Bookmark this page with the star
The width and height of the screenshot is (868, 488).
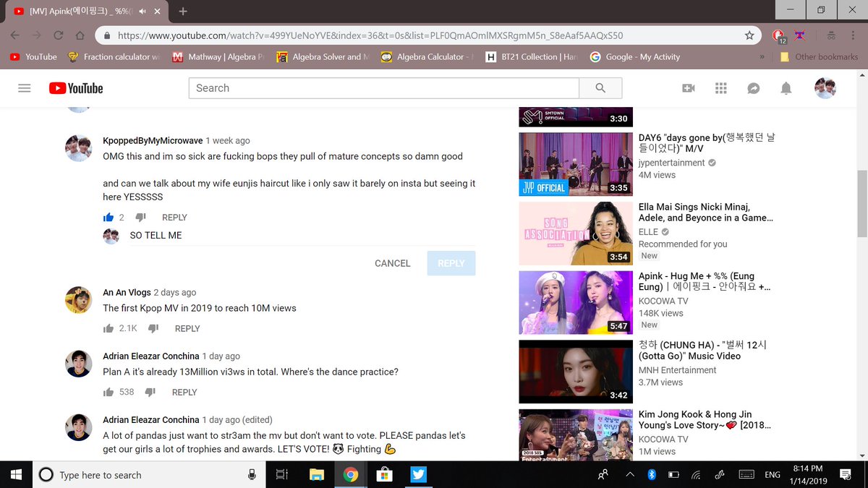point(749,35)
